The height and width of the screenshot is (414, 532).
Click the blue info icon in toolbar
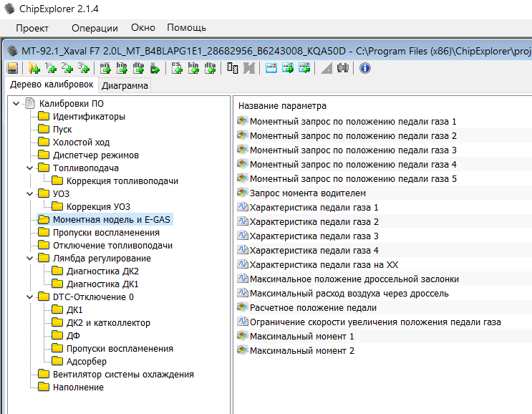(364, 68)
